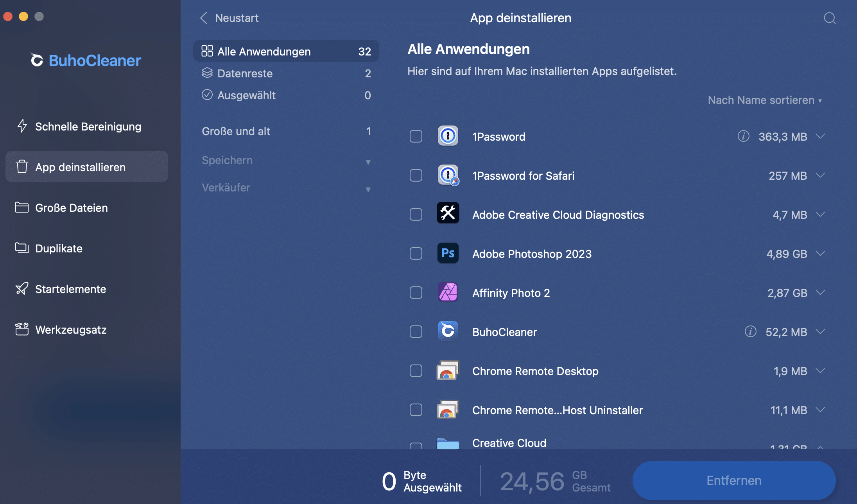The height and width of the screenshot is (504, 857).
Task: Go to Duplikate section
Action: (87, 248)
